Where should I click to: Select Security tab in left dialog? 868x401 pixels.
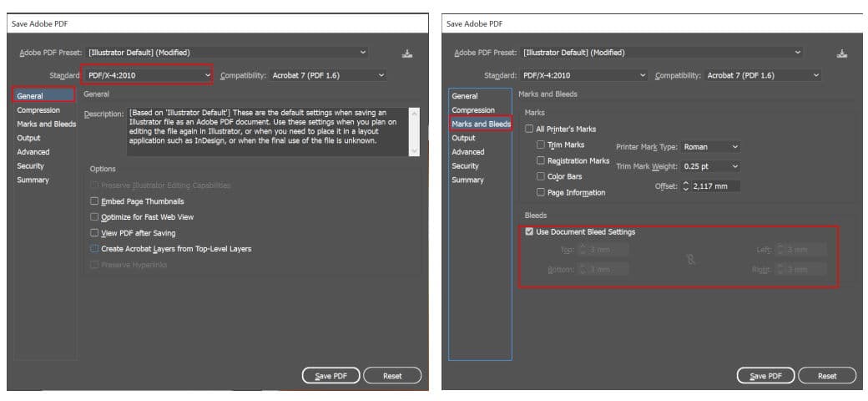click(x=30, y=165)
